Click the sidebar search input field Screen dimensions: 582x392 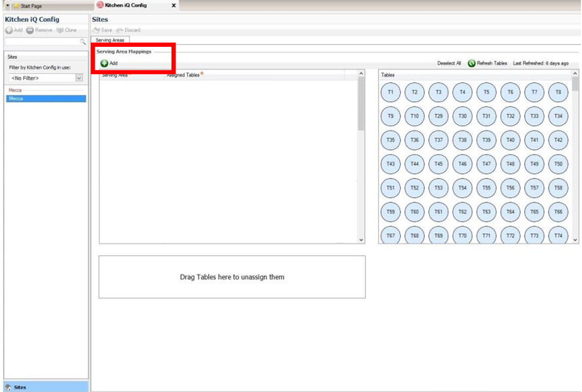click(41, 41)
